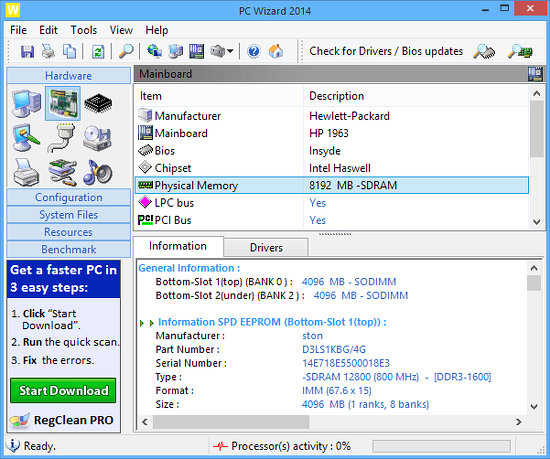
Task: Select the Bios Insyde row
Action: (x=331, y=151)
